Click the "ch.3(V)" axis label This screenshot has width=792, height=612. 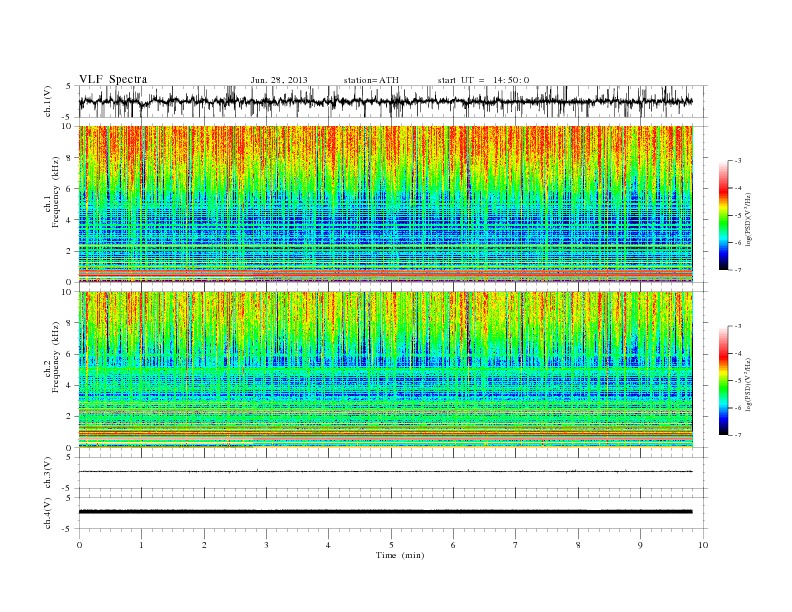click(48, 473)
